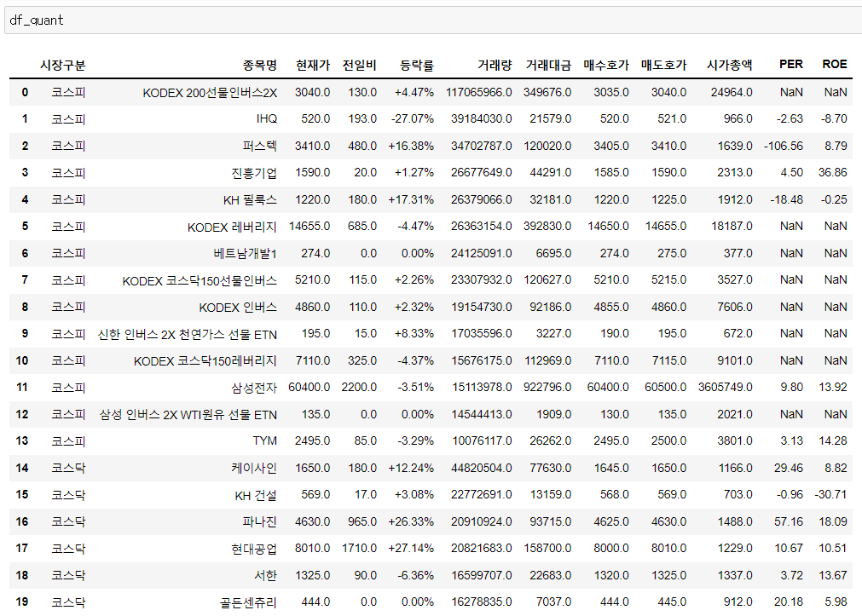The height and width of the screenshot is (616, 862).
Task: Click the 117065966.0 trading volume value
Action: click(x=479, y=92)
